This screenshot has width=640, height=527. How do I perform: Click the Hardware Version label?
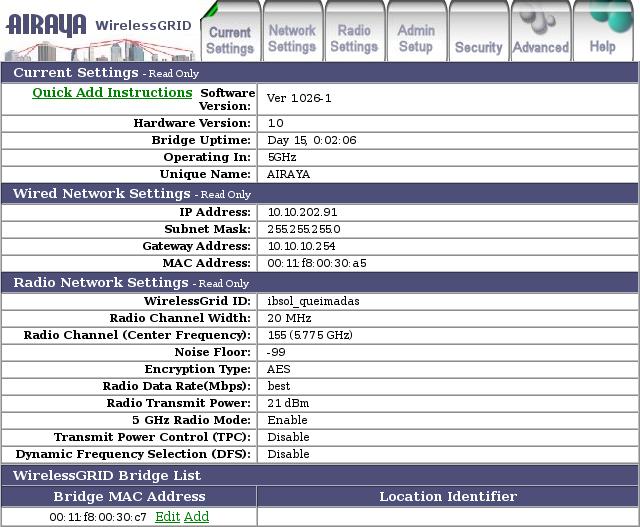192,123
